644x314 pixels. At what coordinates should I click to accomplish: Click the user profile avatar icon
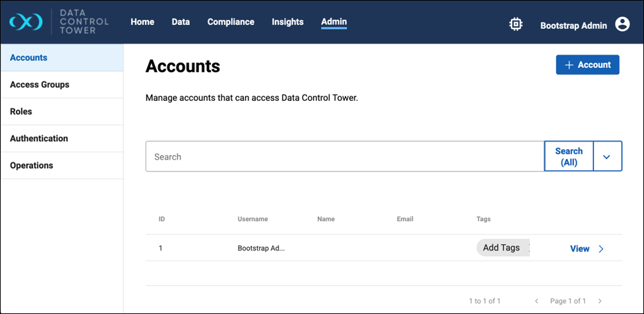tap(622, 24)
